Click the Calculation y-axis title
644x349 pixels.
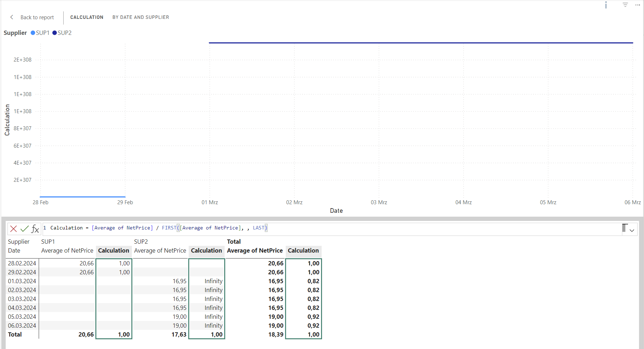[7, 120]
